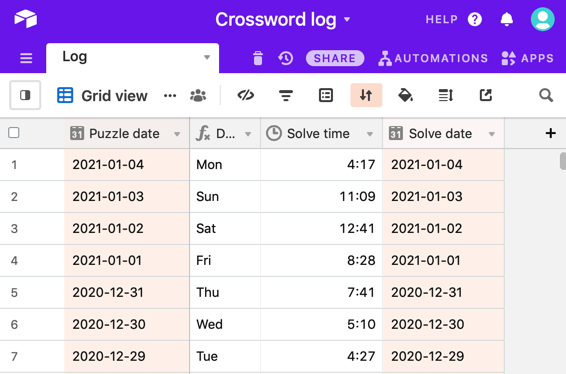Screen dimensions: 566x374
Task: Select solve time 11:09 cell
Action: pos(321,196)
